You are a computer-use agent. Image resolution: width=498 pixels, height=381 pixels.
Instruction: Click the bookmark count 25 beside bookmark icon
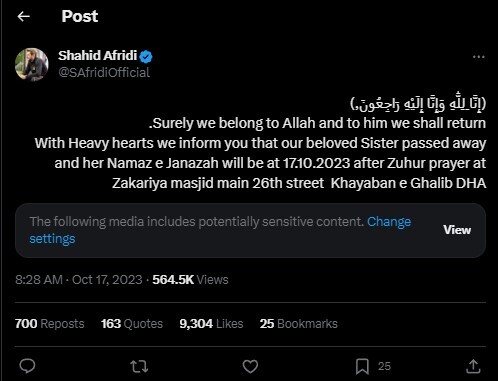pos(384,366)
